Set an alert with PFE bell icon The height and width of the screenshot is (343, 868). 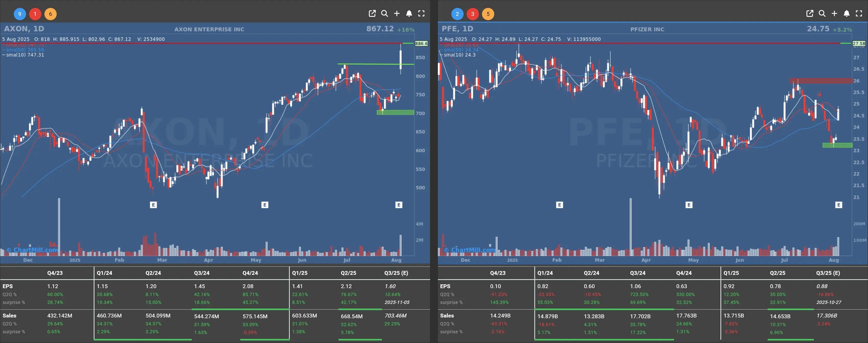pyautogui.click(x=847, y=14)
